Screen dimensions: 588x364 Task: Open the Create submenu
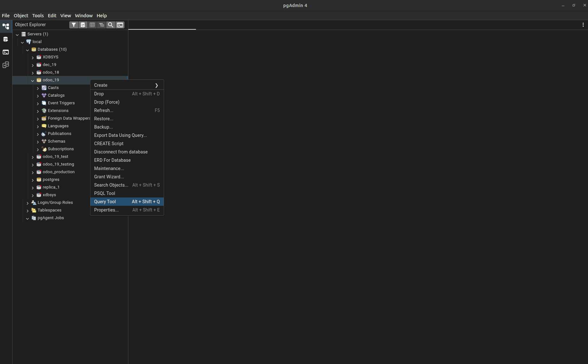pyautogui.click(x=101, y=85)
